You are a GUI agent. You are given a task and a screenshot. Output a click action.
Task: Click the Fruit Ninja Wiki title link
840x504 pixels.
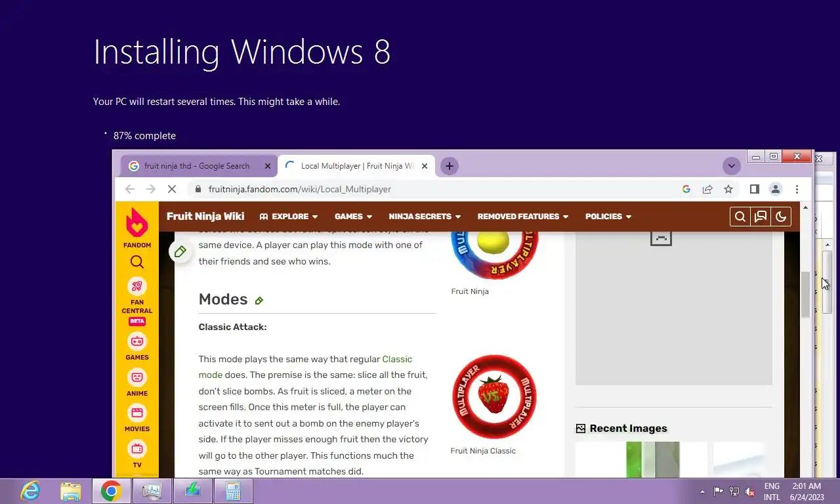pos(205,217)
